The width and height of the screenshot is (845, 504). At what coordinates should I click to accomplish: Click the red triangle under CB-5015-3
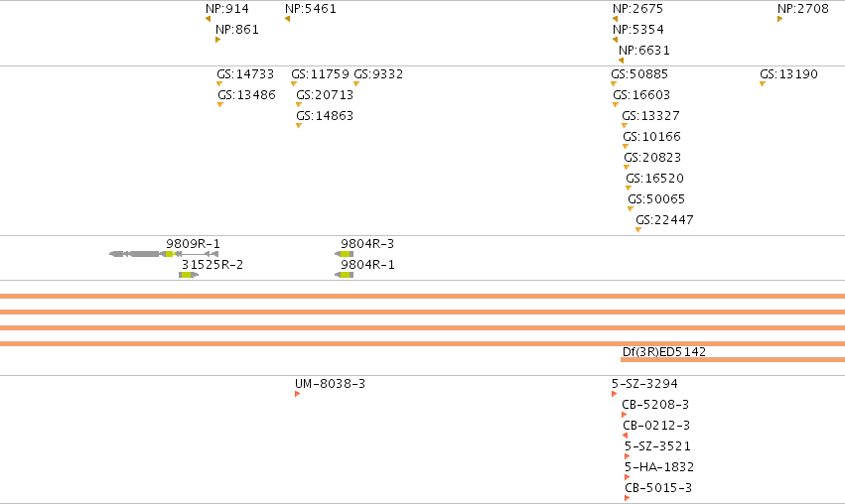pos(627,498)
